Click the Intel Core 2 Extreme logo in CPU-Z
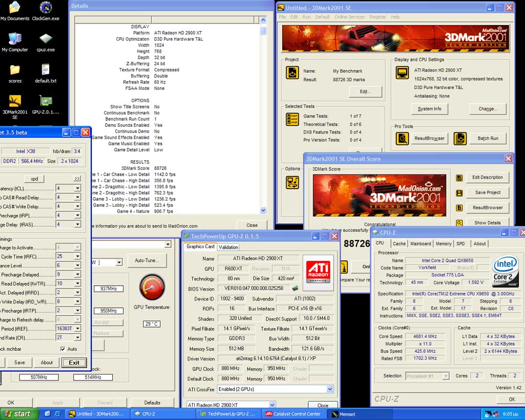The height and width of the screenshot is (420, 525). click(x=505, y=272)
